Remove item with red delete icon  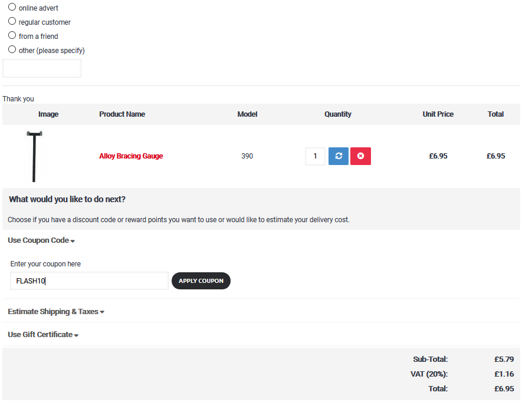click(x=360, y=156)
